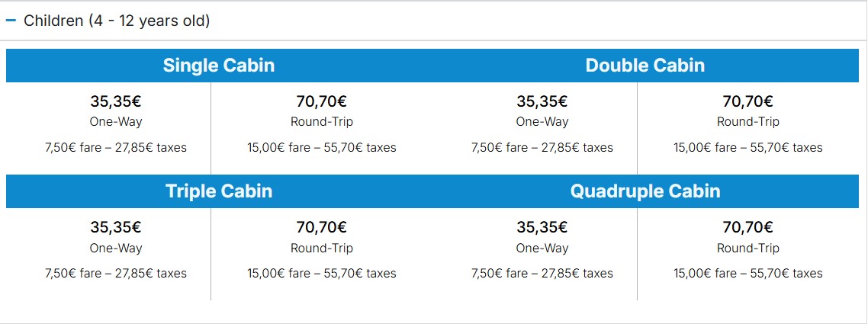The height and width of the screenshot is (324, 868).
Task: Select the Triple Cabin header
Action: 219,191
